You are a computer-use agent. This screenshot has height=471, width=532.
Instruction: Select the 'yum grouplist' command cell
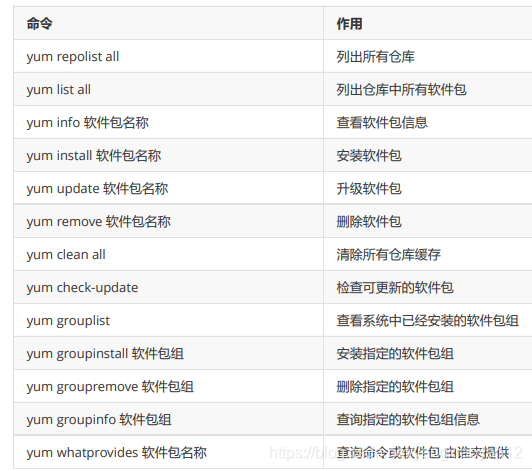tap(168, 320)
